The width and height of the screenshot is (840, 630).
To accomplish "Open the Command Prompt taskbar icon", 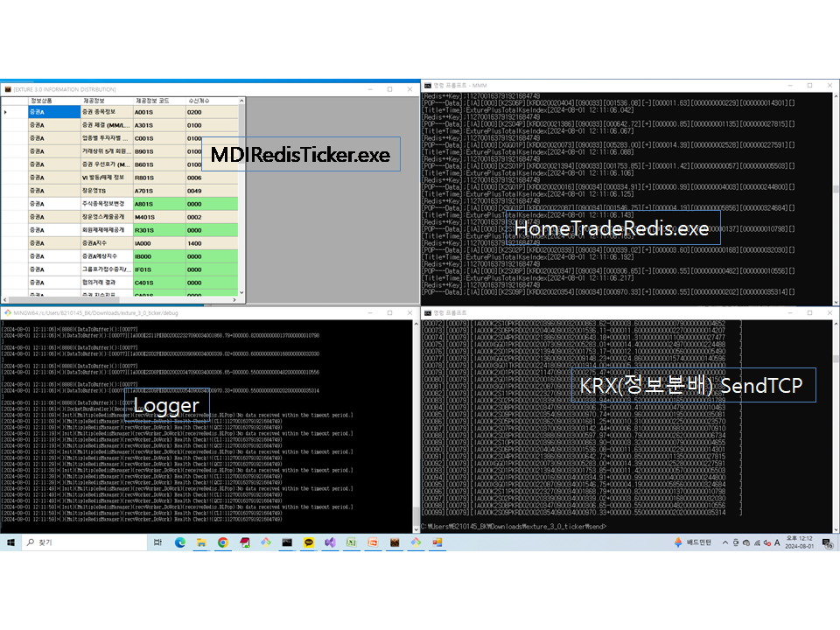I will (x=287, y=542).
